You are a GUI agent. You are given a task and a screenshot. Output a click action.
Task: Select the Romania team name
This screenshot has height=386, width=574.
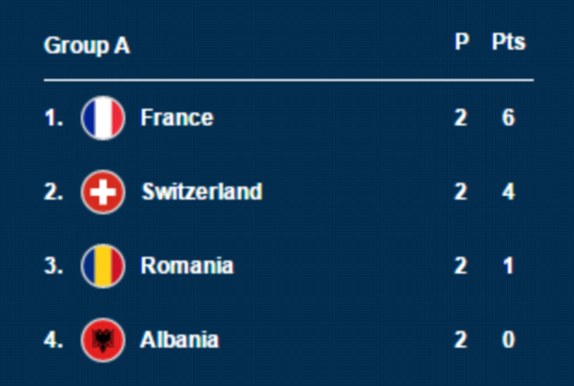click(187, 266)
